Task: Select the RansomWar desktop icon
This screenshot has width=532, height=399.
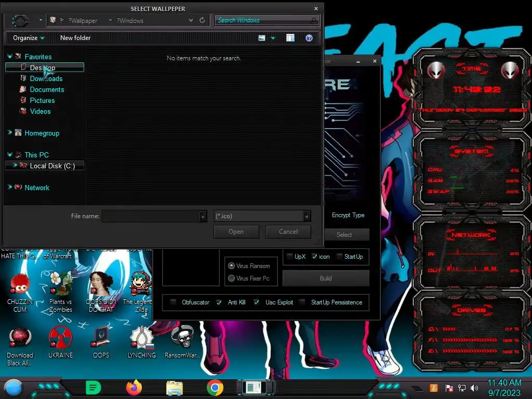Action: (182, 343)
